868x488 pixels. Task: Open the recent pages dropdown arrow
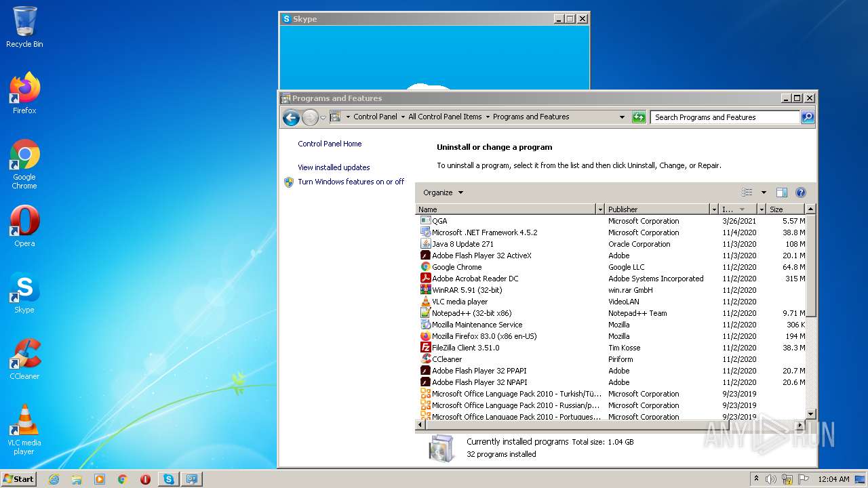tap(323, 117)
